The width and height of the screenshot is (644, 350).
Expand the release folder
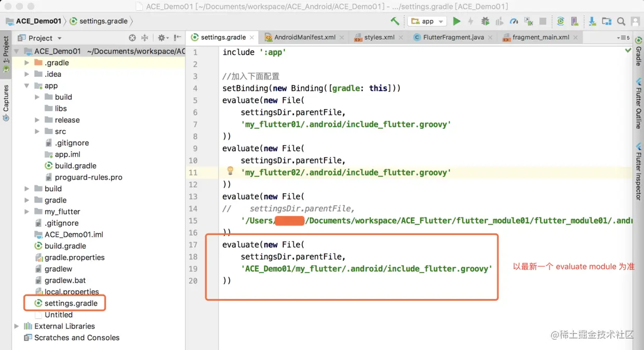coord(37,120)
